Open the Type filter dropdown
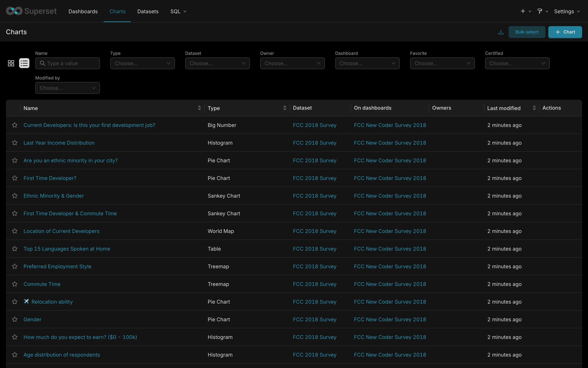588x368 pixels. pyautogui.click(x=142, y=63)
